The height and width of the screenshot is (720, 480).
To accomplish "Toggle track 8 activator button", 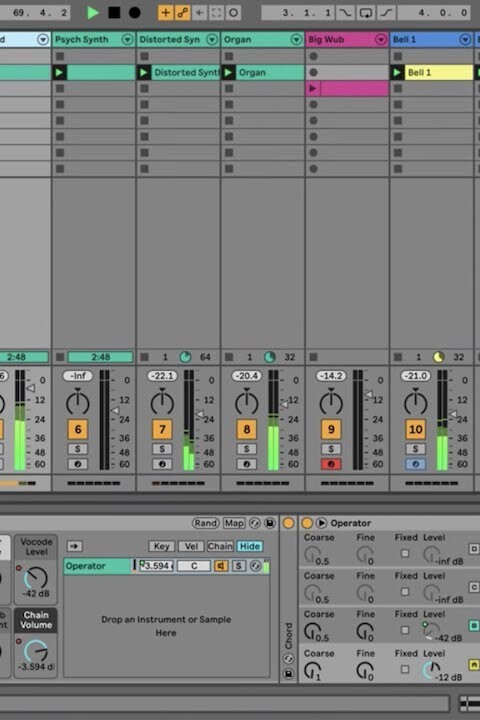I will (247, 429).
